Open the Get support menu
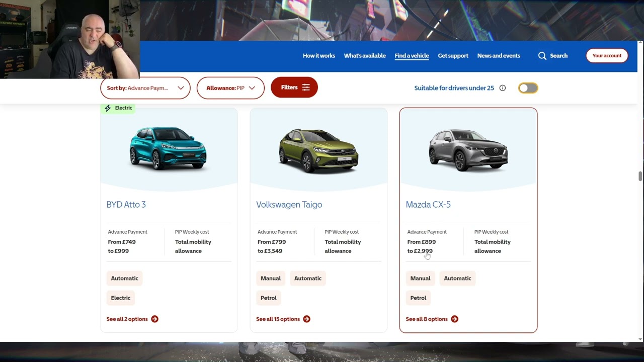The width and height of the screenshot is (644, 362). 453,56
